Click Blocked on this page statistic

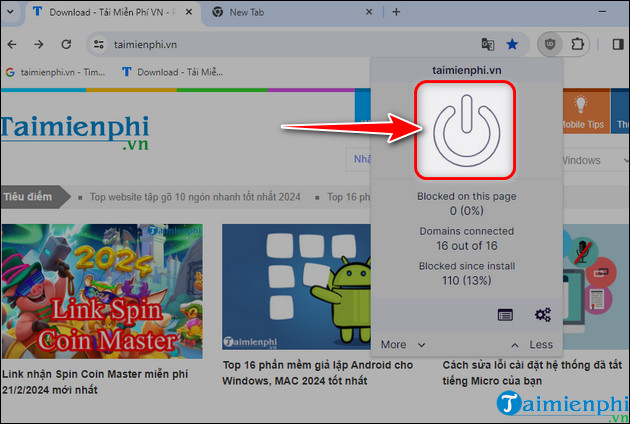click(x=466, y=203)
